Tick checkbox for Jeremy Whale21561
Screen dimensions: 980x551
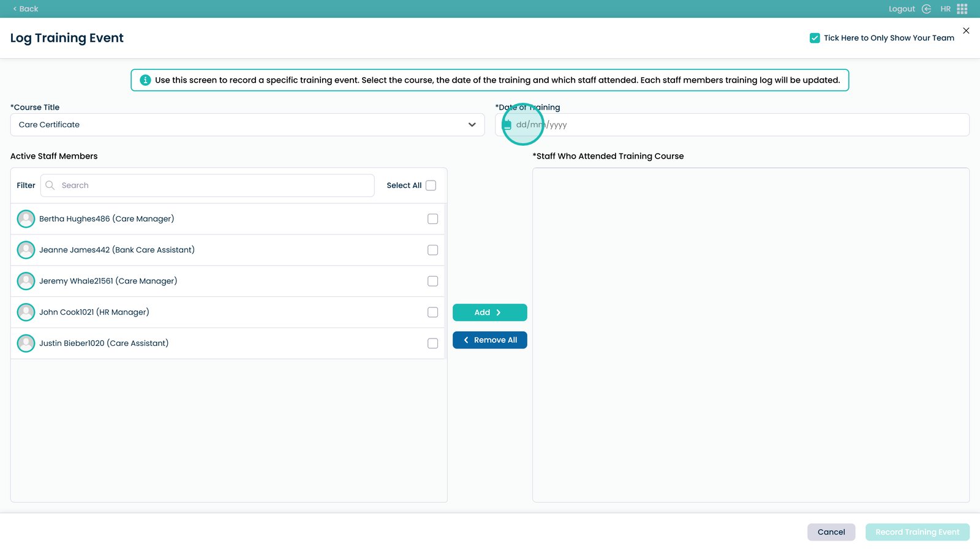click(432, 281)
